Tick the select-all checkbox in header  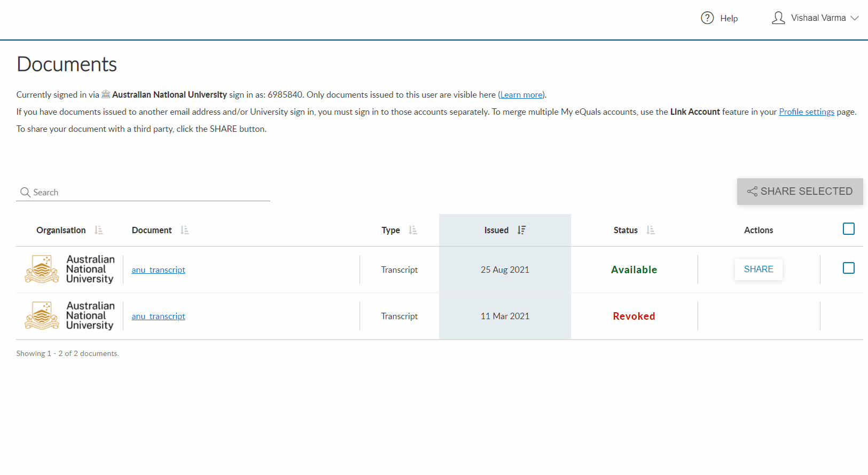pos(849,229)
